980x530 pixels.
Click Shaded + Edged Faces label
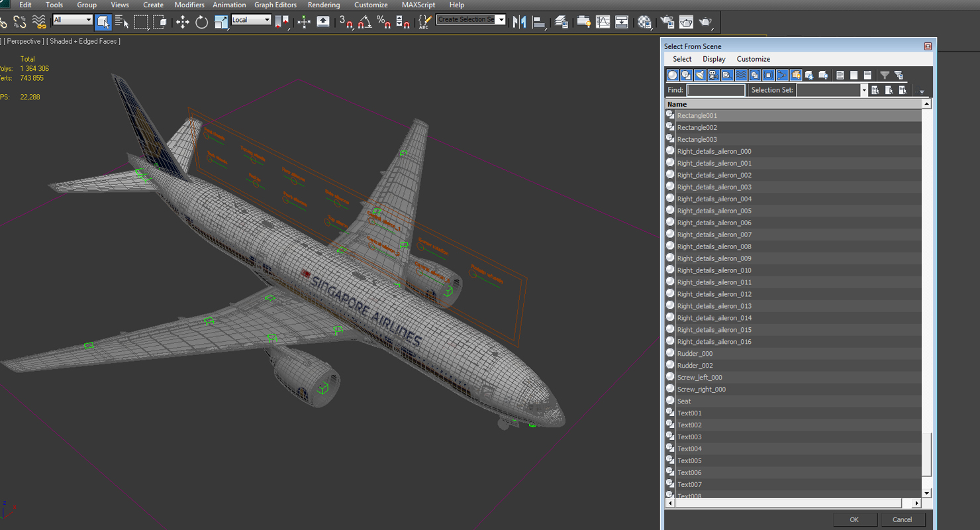tap(83, 41)
